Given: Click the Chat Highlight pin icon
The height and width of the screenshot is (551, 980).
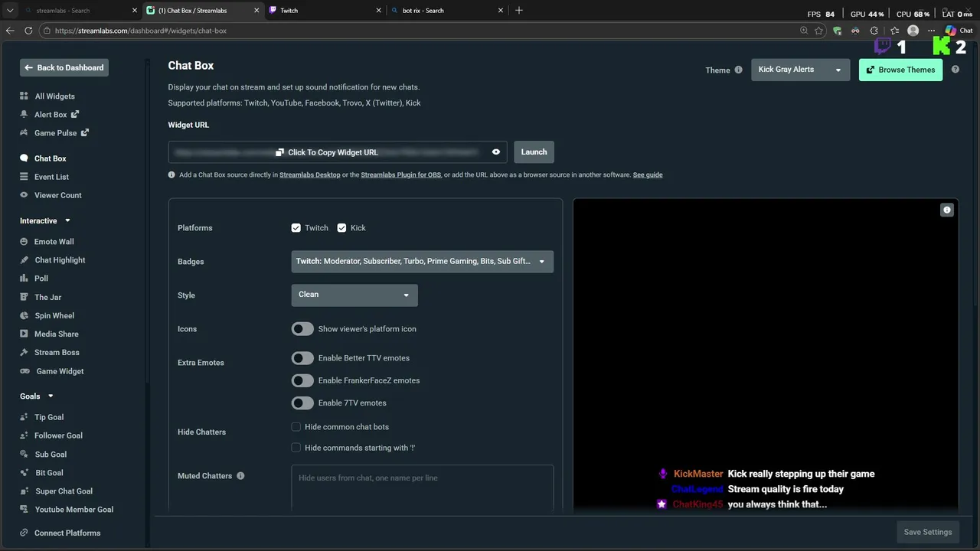Looking at the screenshot, I should (x=24, y=260).
